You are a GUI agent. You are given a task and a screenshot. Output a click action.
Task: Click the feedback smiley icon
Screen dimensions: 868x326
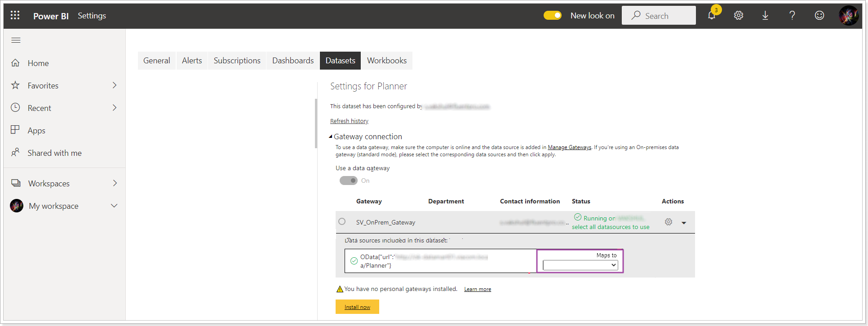tap(819, 16)
